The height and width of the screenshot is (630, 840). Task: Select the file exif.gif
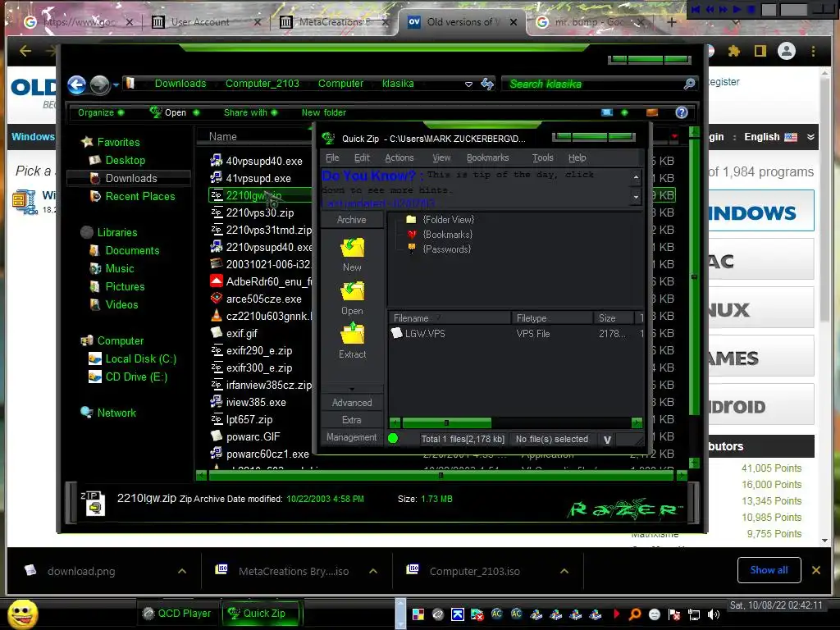pyautogui.click(x=242, y=333)
